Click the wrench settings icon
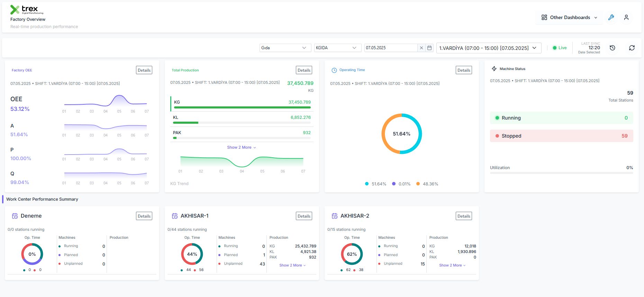 point(611,17)
